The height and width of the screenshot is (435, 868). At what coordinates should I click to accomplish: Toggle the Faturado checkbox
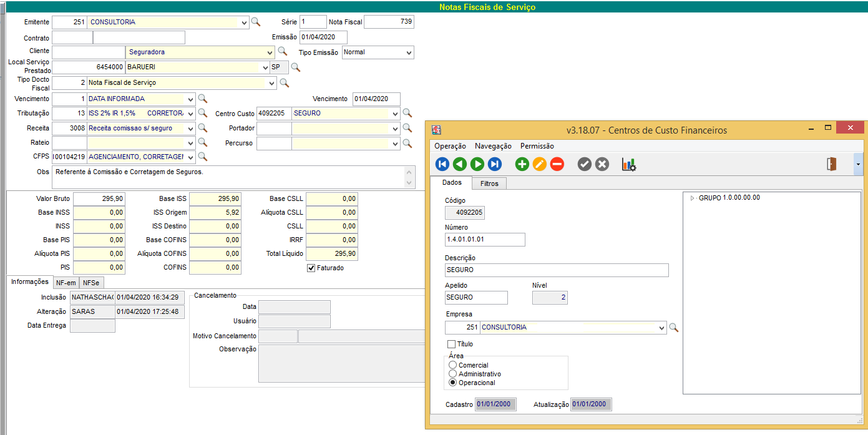coord(311,268)
